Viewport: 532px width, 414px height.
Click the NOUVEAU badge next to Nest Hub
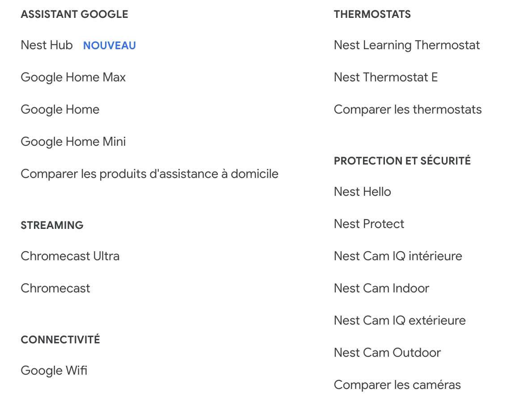110,46
